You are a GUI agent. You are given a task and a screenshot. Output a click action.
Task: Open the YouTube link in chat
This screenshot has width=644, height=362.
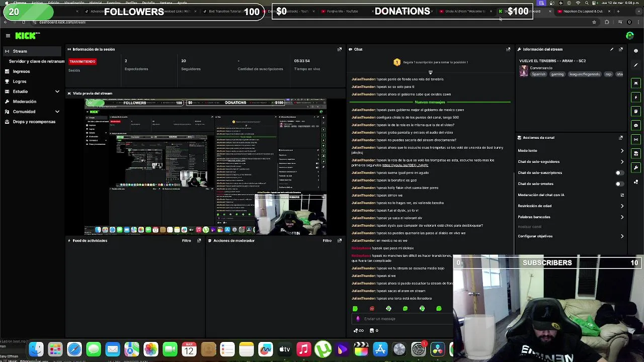click(x=405, y=165)
